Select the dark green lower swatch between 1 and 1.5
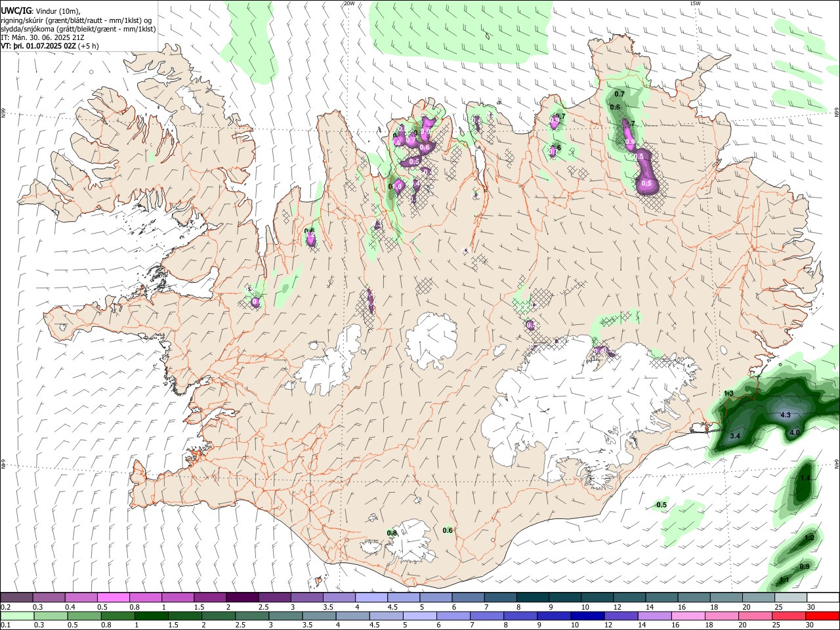840x630 pixels. [x=150, y=616]
